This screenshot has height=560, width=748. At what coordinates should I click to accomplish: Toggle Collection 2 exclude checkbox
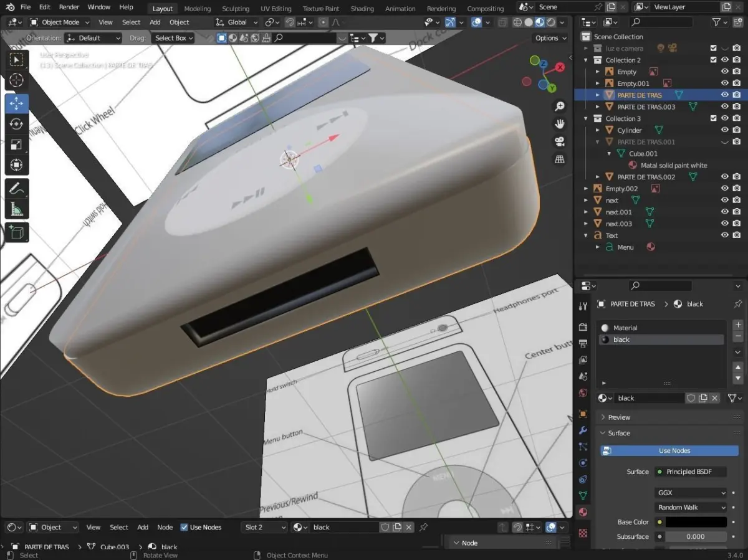point(713,60)
